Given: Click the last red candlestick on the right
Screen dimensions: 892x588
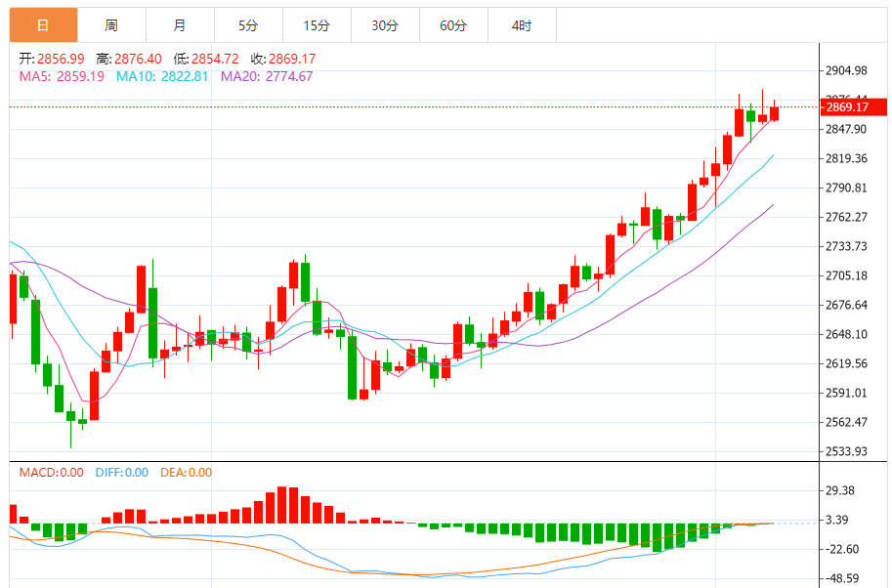Looking at the screenshot, I should pos(774,112).
